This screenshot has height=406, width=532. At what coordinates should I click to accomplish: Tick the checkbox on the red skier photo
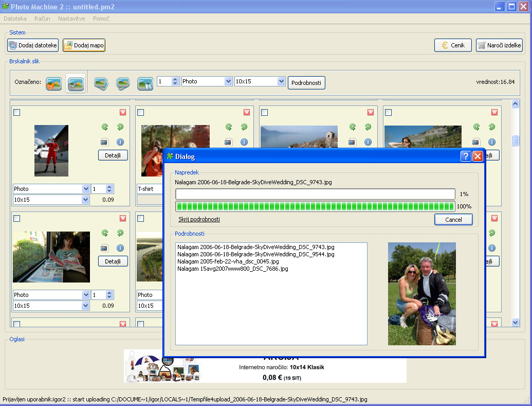pyautogui.click(x=17, y=113)
